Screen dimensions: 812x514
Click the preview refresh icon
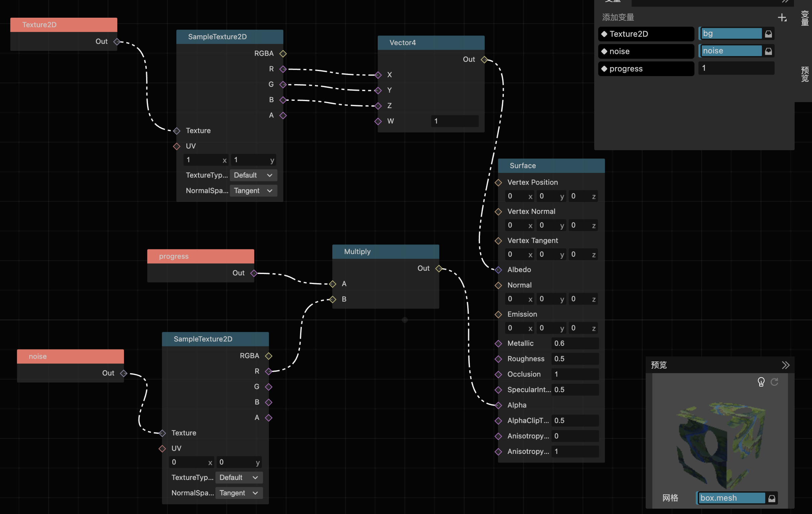point(774,381)
